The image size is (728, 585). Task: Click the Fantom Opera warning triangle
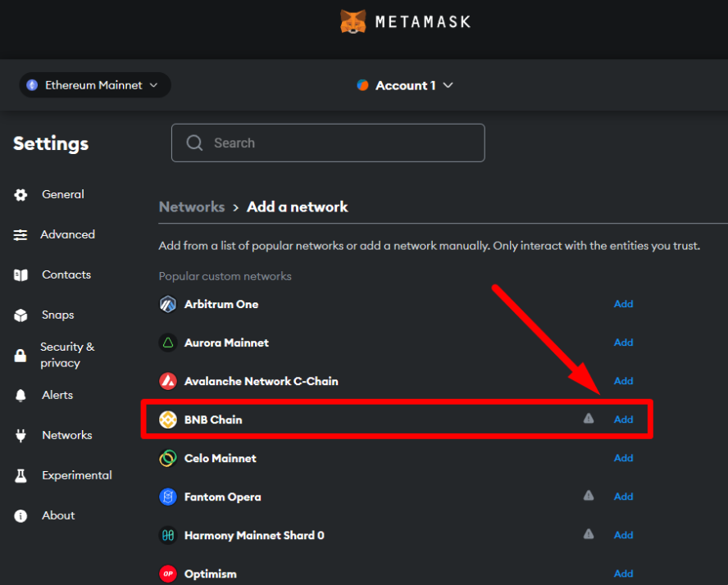tap(588, 496)
